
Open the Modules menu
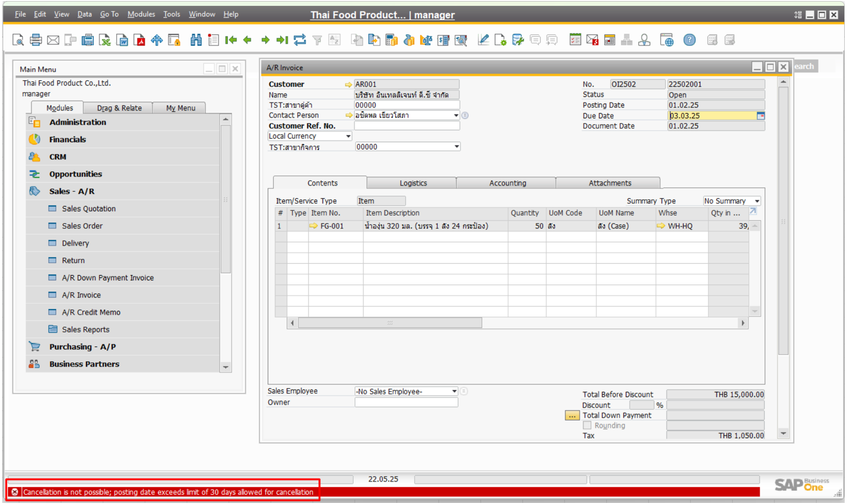[141, 14]
